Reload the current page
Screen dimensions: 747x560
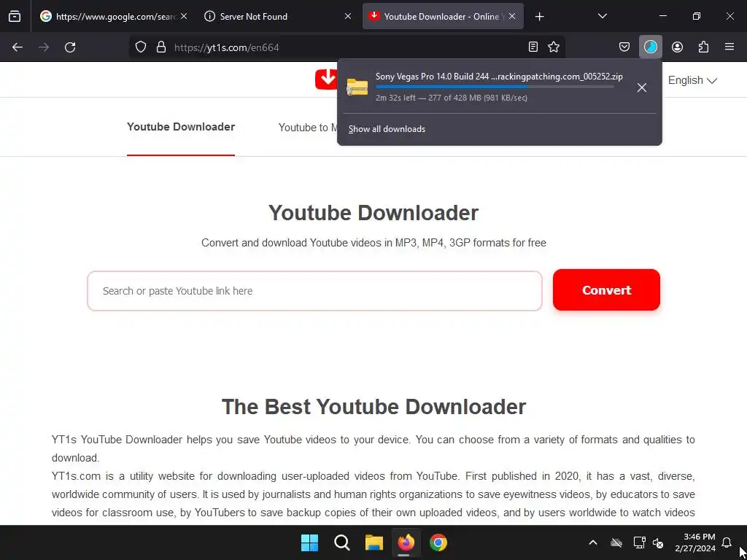(70, 47)
